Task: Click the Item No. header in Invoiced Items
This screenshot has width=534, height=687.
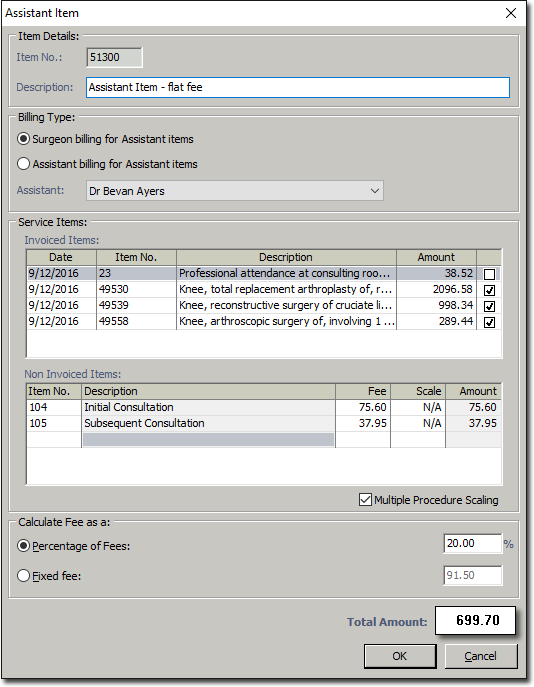Action: pos(136,257)
